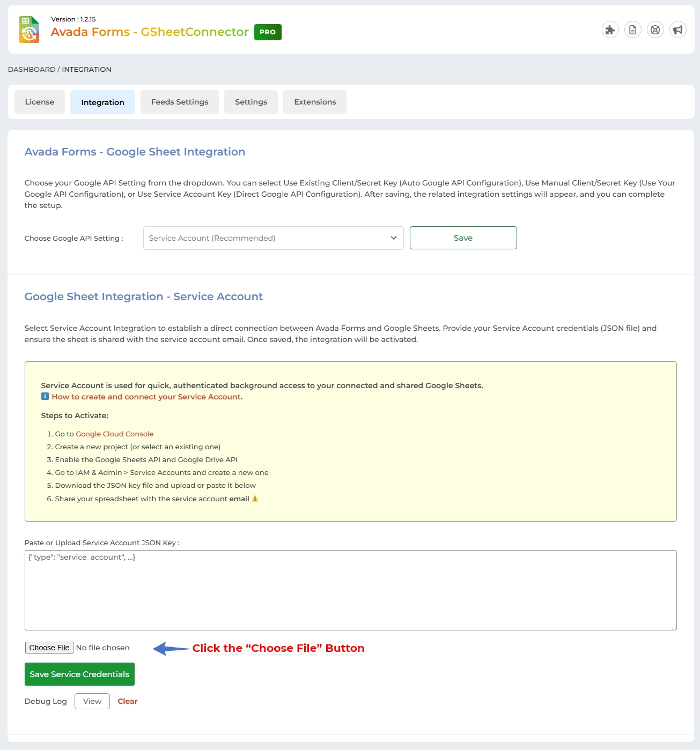Open the Google Cloud Console link
Viewport: 700px width, 750px height.
coord(114,434)
